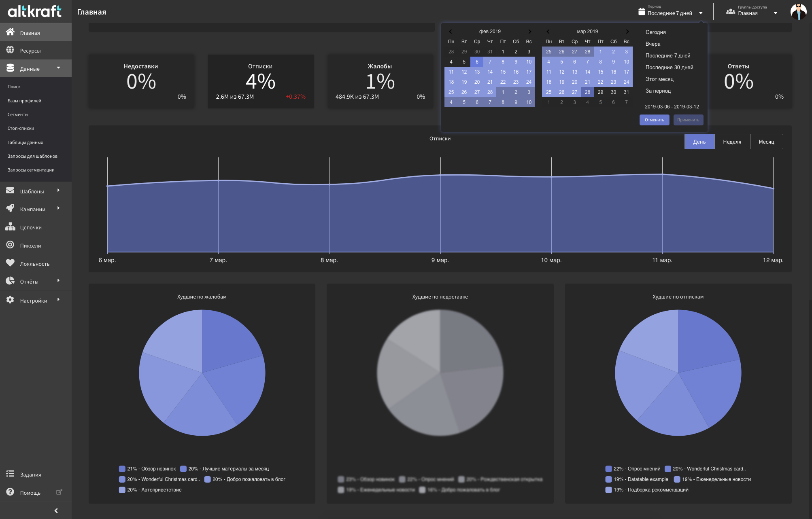Open the Шаблоны envelope icon
This screenshot has width=812, height=519.
point(10,191)
